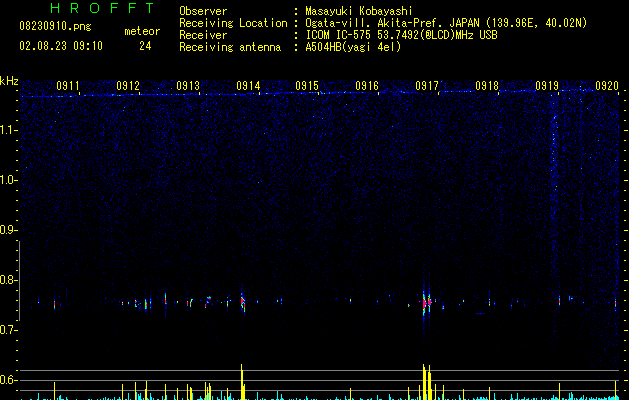The height and width of the screenshot is (400, 629).
Task: Click the 0914 time marker
Action: [x=248, y=86]
